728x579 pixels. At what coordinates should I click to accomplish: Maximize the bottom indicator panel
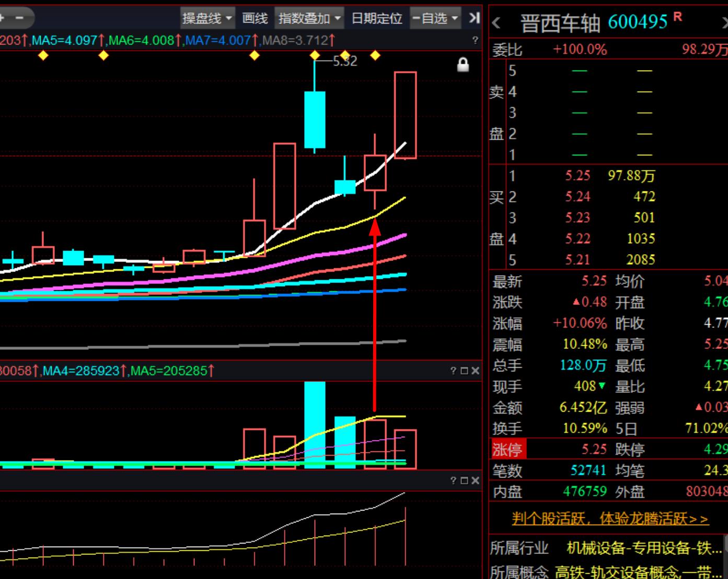click(464, 481)
